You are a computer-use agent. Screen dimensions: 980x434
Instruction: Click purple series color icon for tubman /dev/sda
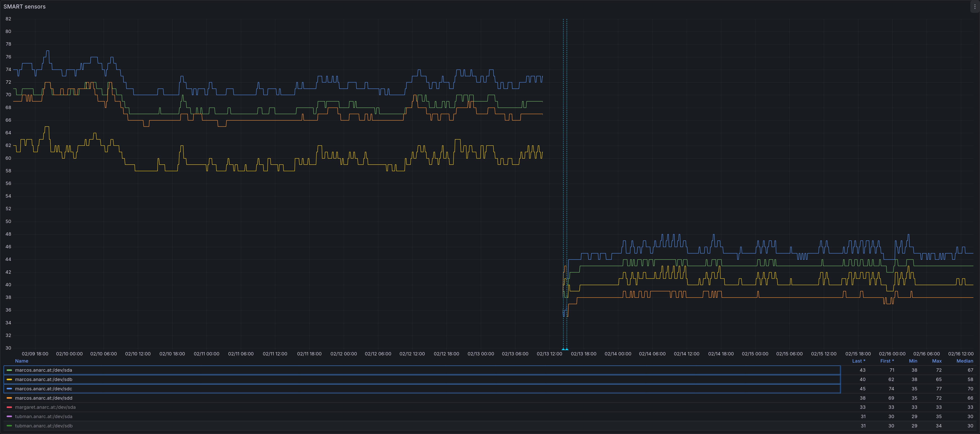coord(9,417)
